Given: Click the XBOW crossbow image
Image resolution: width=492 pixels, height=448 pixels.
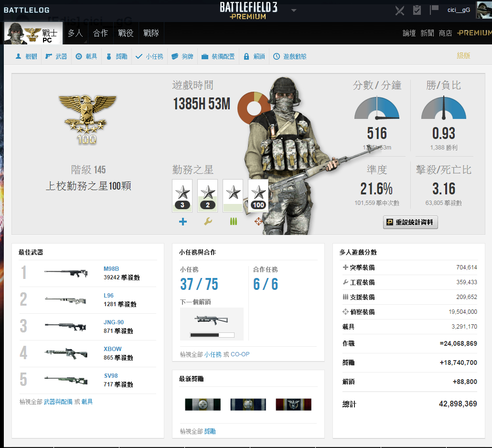Looking at the screenshot, I should pos(66,353).
